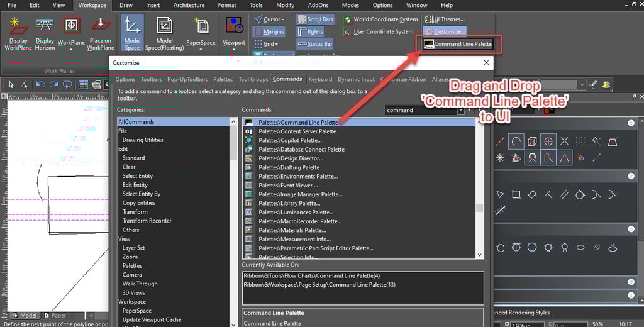Enable World Coordinate System

(x=380, y=19)
